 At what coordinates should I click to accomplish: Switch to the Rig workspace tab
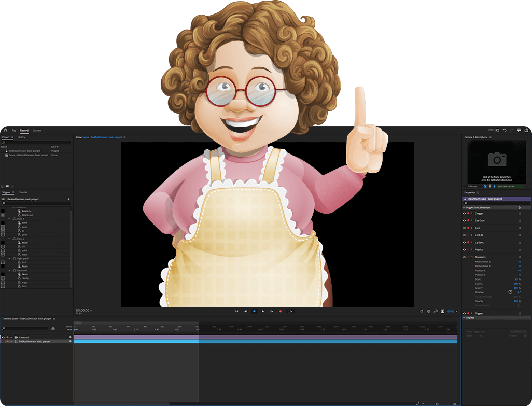click(14, 130)
